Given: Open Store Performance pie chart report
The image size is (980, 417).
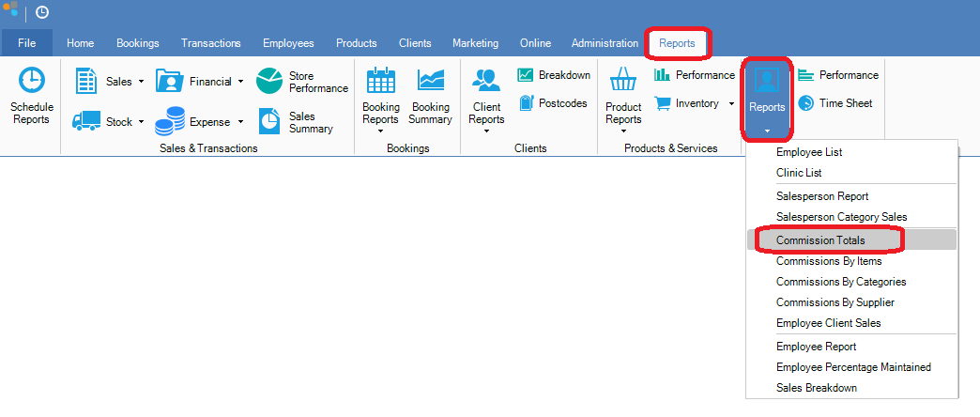Looking at the screenshot, I should pyautogui.click(x=270, y=81).
